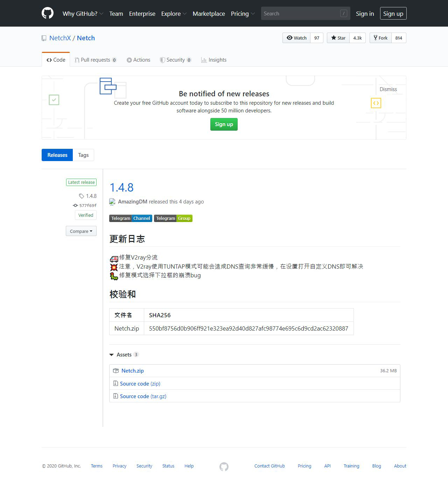The height and width of the screenshot is (478, 448).
Task: Open the 4.3k stargazers count
Action: (357, 38)
